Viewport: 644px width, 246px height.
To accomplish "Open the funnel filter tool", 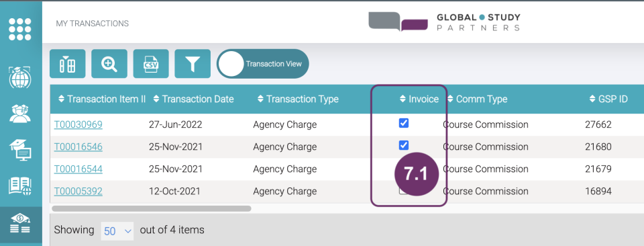I will tap(193, 64).
